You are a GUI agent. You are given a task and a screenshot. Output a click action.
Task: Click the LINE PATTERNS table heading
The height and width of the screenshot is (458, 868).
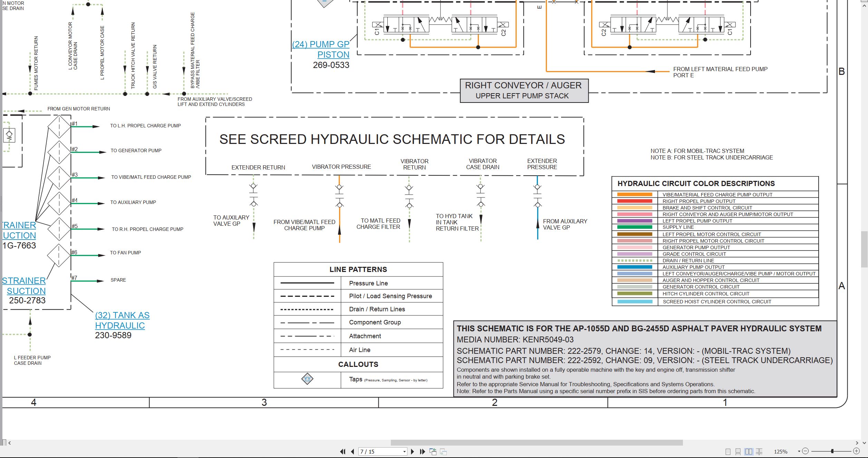coord(358,270)
